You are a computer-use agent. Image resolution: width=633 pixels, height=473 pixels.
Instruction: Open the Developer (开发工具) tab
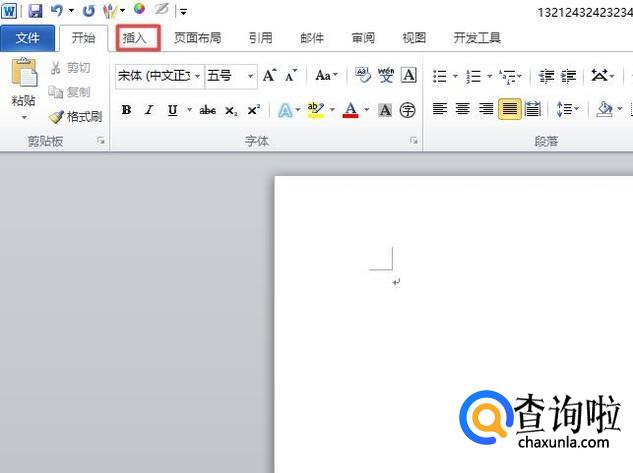477,38
